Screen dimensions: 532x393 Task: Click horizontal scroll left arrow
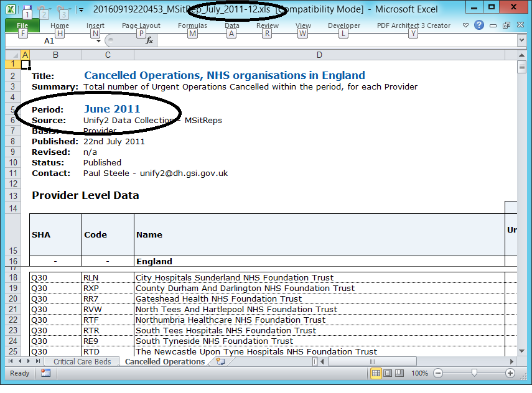point(322,362)
